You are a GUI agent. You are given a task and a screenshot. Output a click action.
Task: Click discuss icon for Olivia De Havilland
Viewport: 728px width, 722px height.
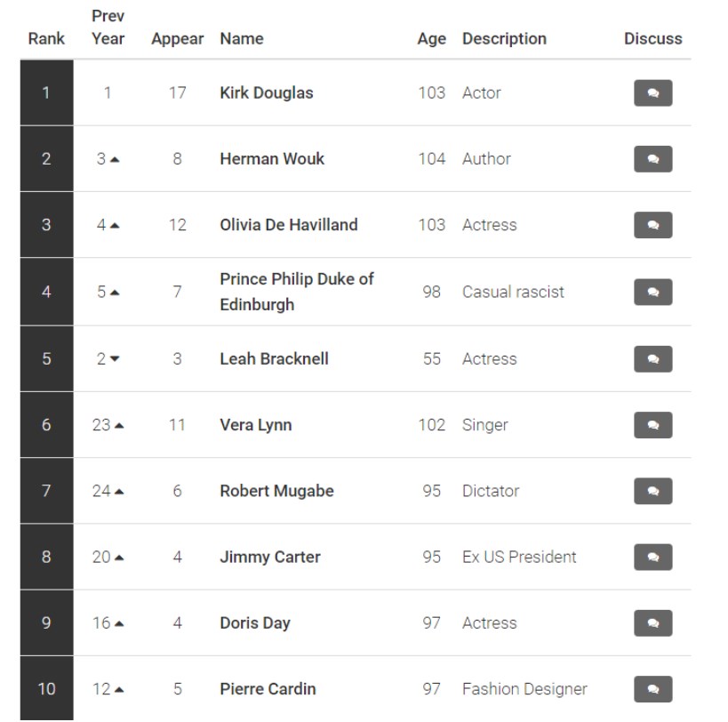pyautogui.click(x=652, y=225)
